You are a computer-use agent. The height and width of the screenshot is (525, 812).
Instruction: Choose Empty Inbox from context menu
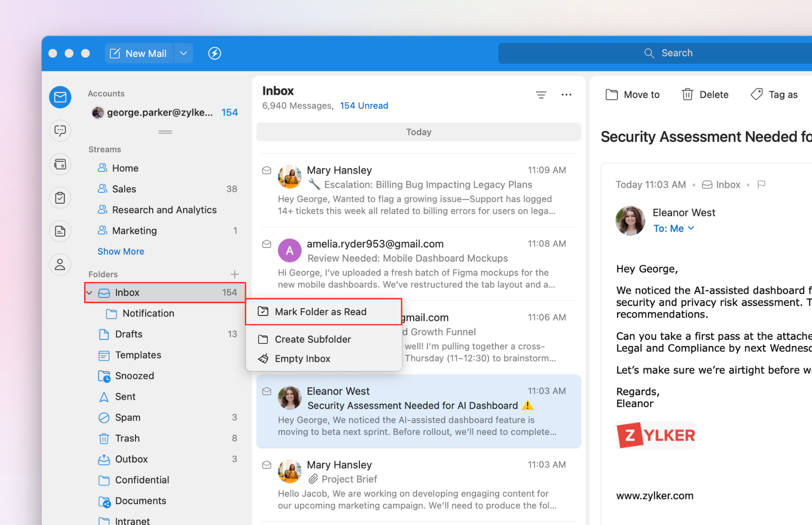[x=302, y=359]
